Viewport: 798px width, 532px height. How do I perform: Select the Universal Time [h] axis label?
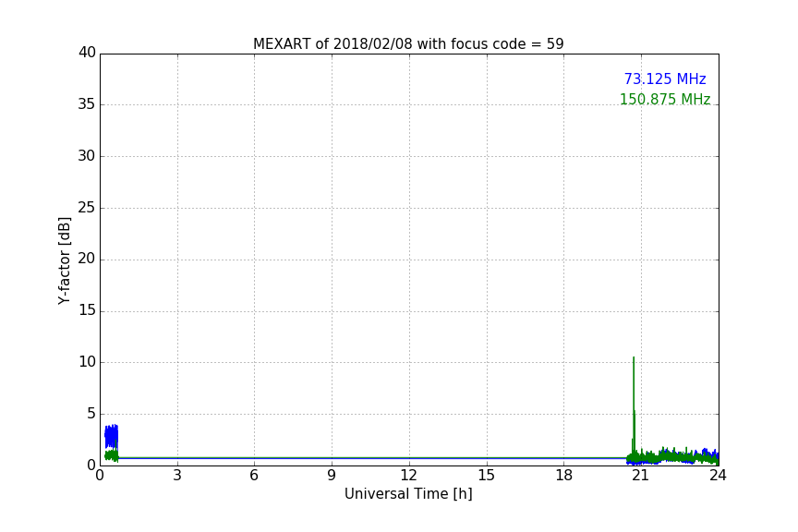[x=408, y=494]
